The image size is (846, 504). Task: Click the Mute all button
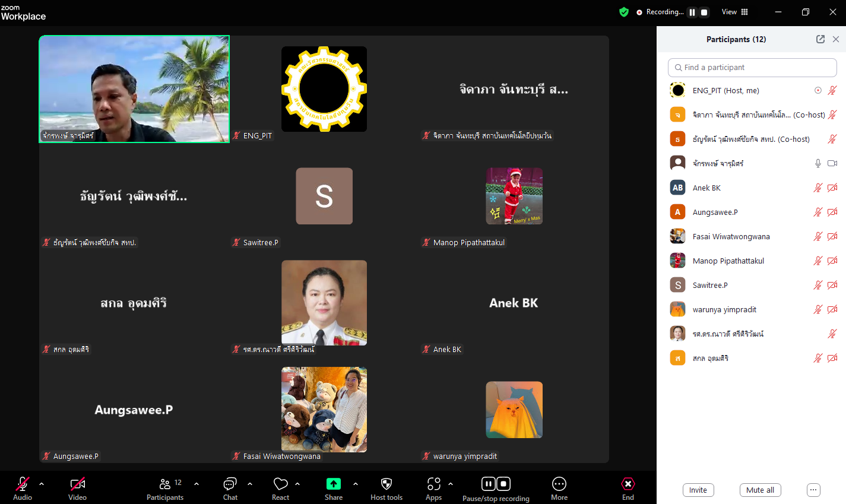point(760,490)
